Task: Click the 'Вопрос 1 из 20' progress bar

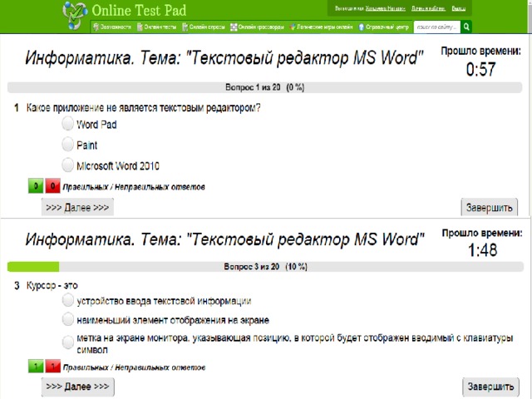Action: [264, 87]
